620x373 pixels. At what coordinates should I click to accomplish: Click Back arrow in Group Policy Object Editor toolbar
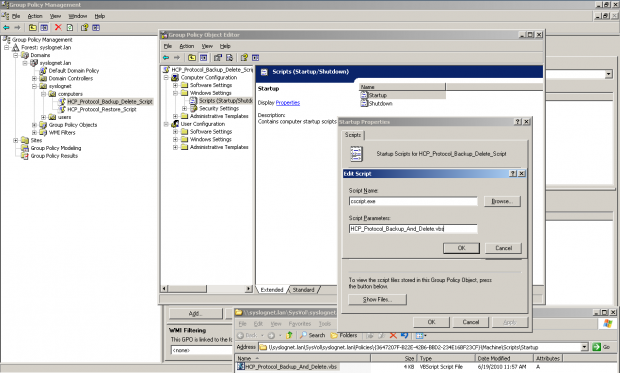click(166, 58)
